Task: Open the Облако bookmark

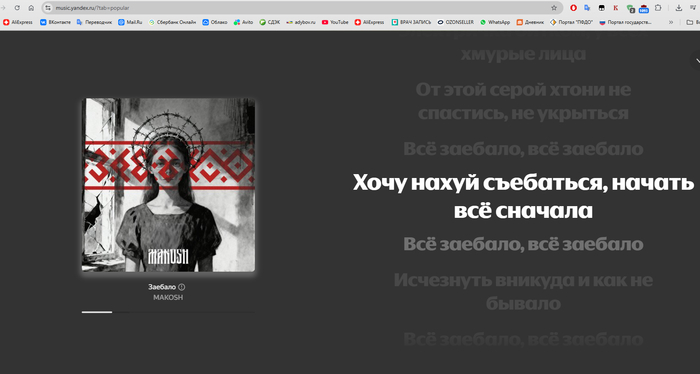Action: (215, 22)
